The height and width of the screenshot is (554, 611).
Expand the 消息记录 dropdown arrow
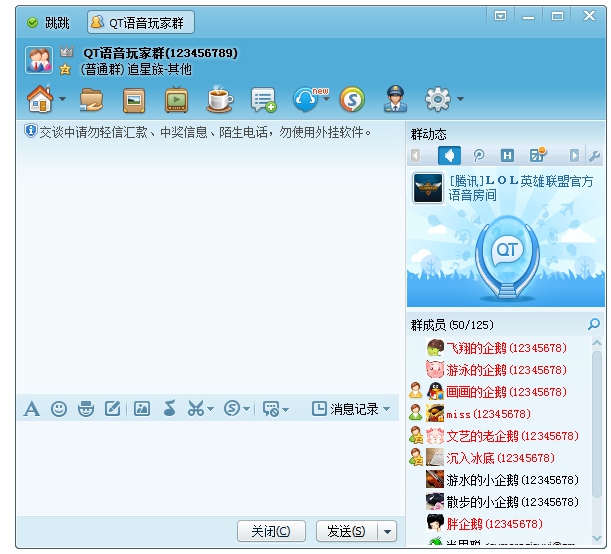tap(386, 409)
